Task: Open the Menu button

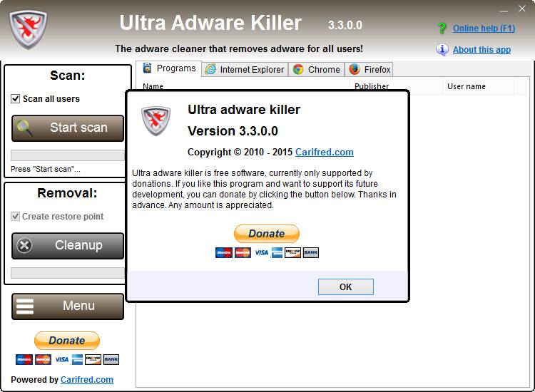Action: pyautogui.click(x=68, y=306)
